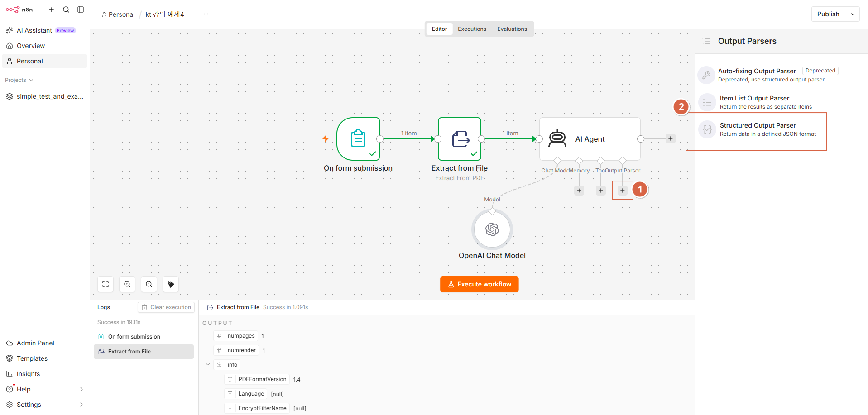
Task: Click the Personal breadcrumb link
Action: (118, 14)
